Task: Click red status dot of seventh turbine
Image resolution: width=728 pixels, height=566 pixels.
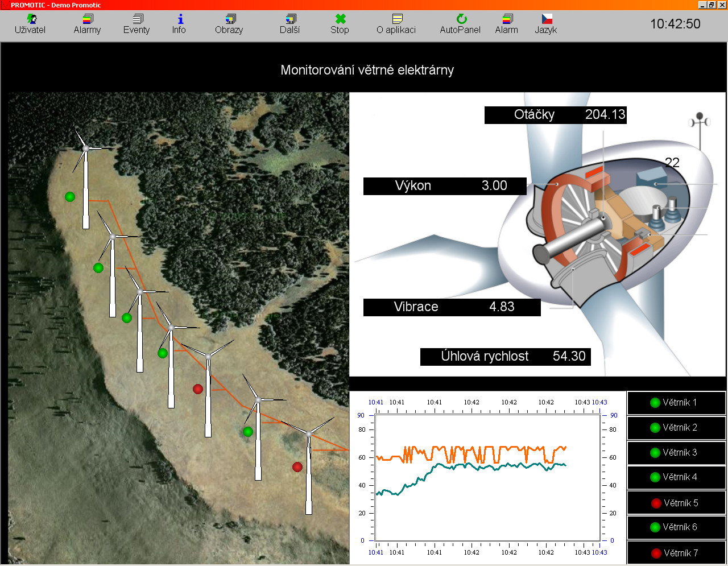Action: point(297,467)
